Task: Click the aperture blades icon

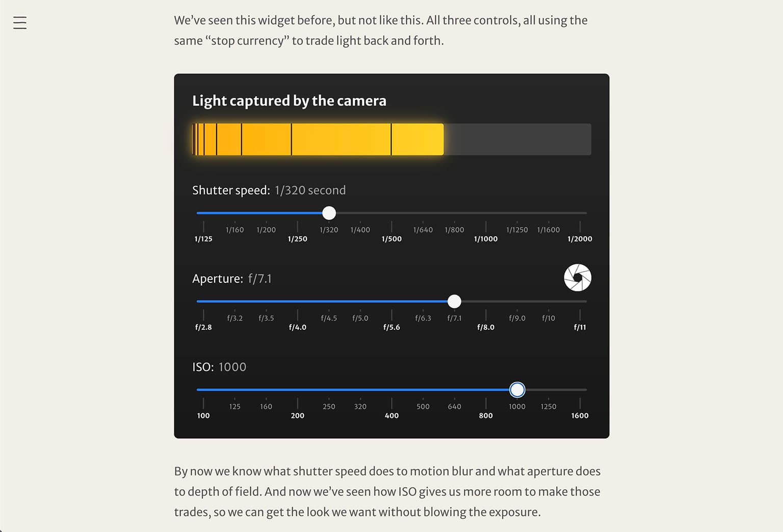Action: point(578,278)
